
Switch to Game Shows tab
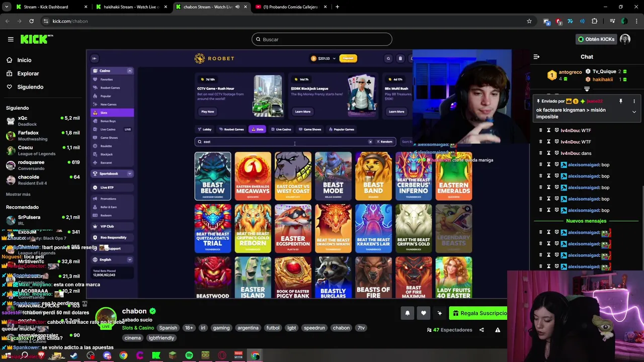coord(310,129)
